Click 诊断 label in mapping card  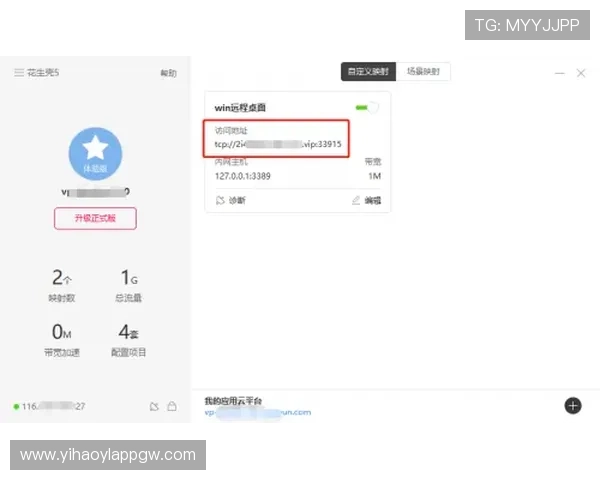[237, 200]
